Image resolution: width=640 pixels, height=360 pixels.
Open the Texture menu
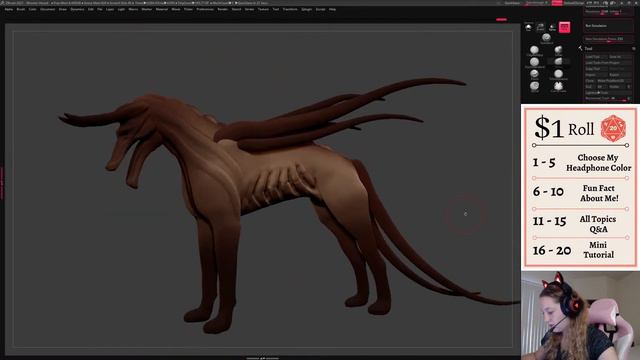click(x=263, y=9)
